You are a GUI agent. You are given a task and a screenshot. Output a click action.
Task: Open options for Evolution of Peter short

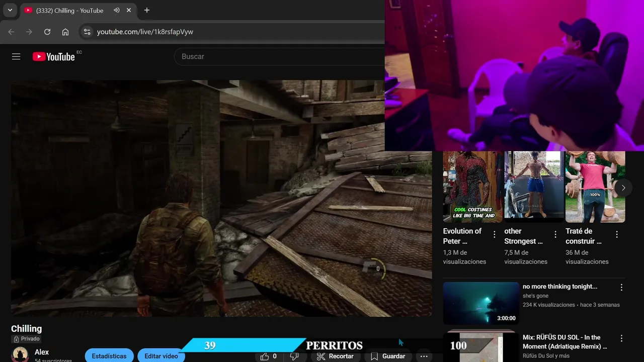point(495,234)
